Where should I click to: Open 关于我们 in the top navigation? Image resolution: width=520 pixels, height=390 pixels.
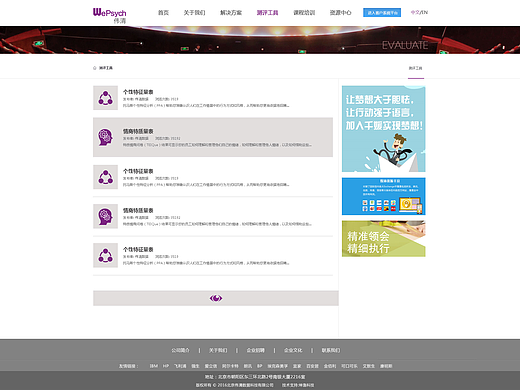194,13
